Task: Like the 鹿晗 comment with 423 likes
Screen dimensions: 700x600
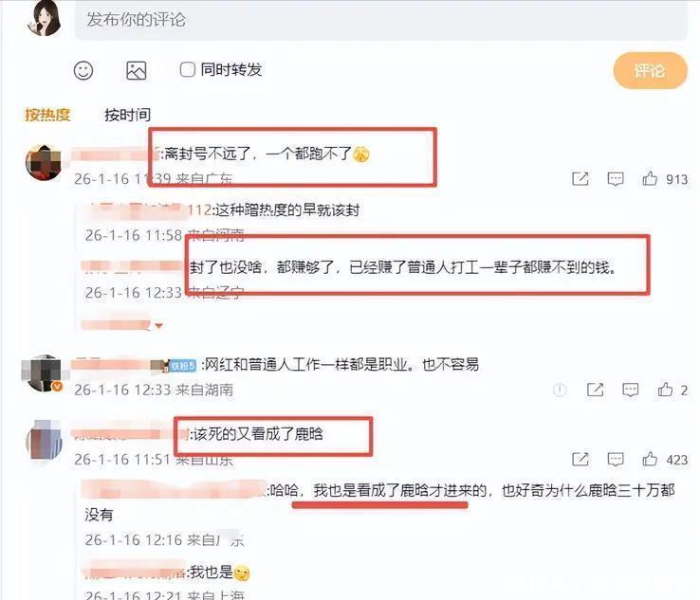Action: [650, 459]
